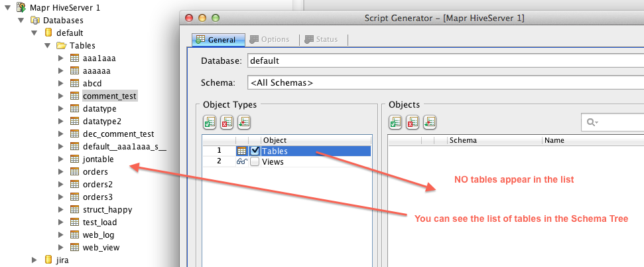Select the default__aaa1aaa_s__ table

click(x=125, y=147)
